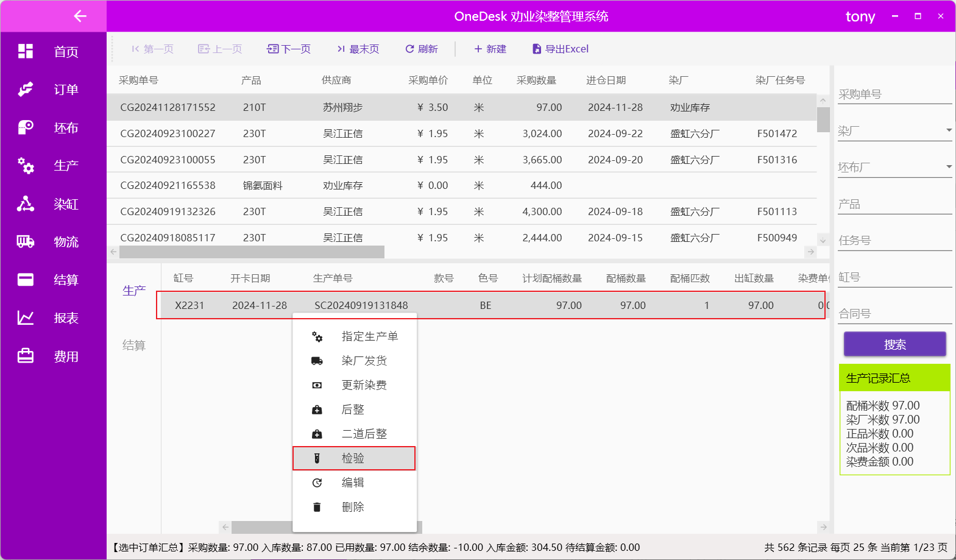Switch to the 结算 tab in detail panel
The width and height of the screenshot is (956, 560).
coord(134,346)
